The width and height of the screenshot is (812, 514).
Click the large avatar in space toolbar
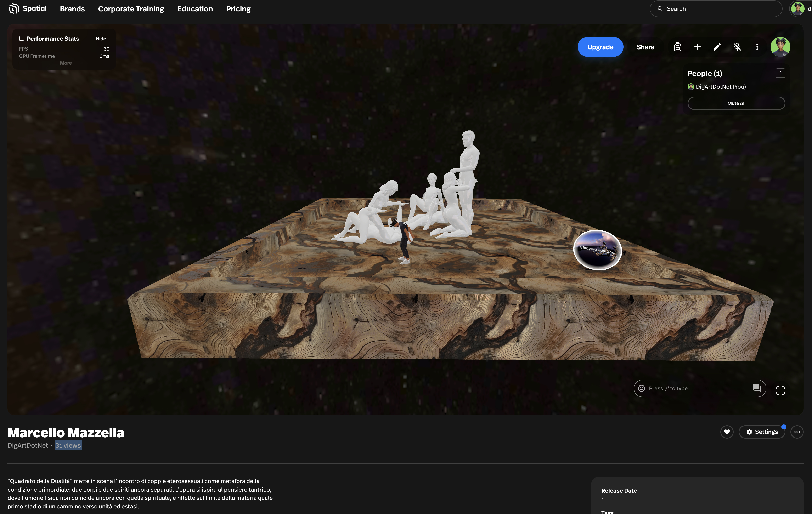(x=780, y=47)
